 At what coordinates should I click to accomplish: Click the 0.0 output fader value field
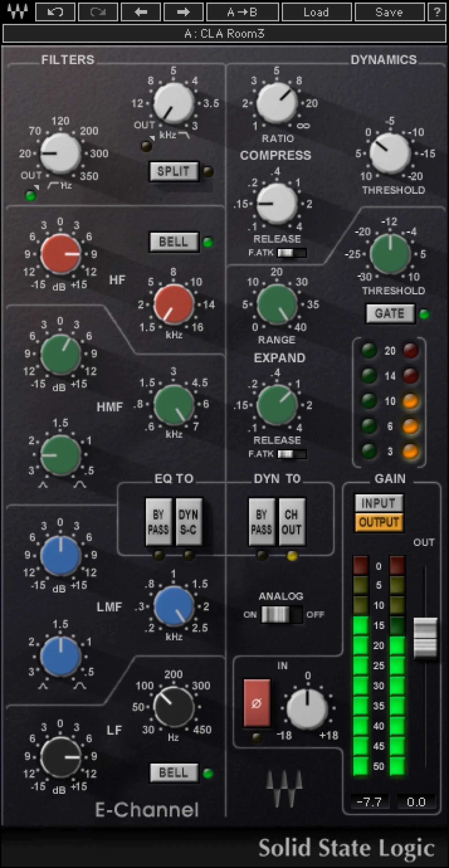click(x=416, y=802)
